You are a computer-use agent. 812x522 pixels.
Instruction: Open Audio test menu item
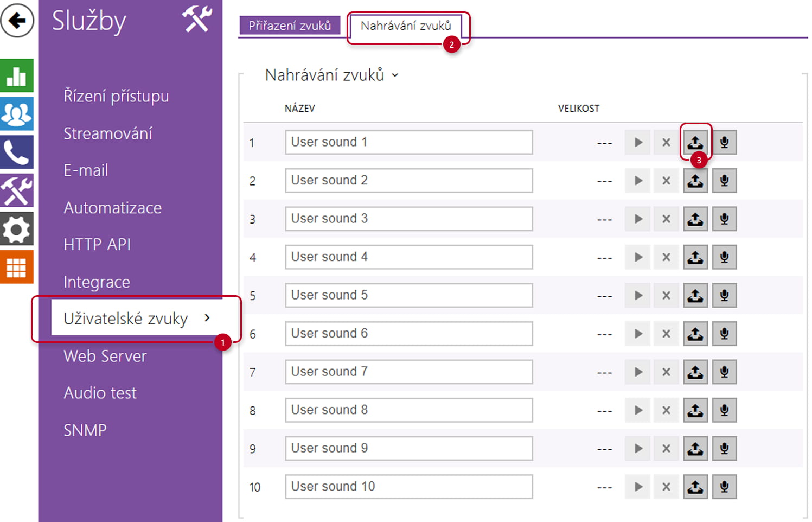pyautogui.click(x=100, y=393)
